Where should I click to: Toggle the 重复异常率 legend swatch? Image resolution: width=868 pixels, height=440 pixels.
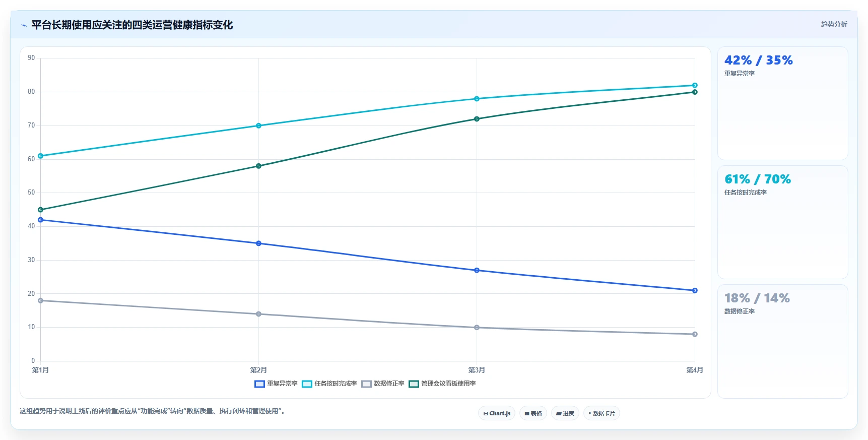pos(259,384)
